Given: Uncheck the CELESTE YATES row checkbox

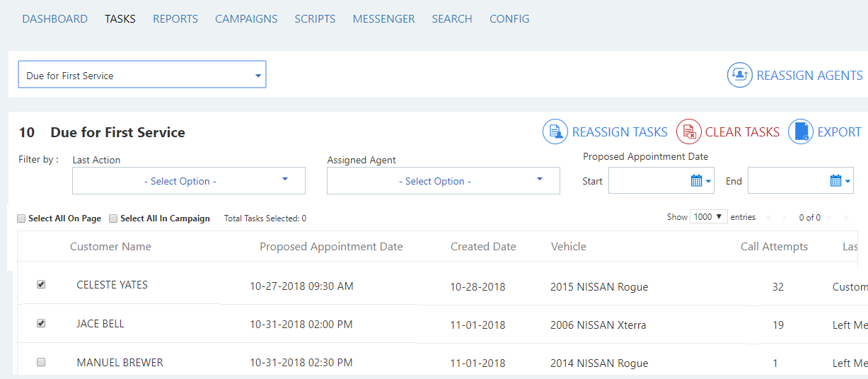Looking at the screenshot, I should pyautogui.click(x=41, y=284).
